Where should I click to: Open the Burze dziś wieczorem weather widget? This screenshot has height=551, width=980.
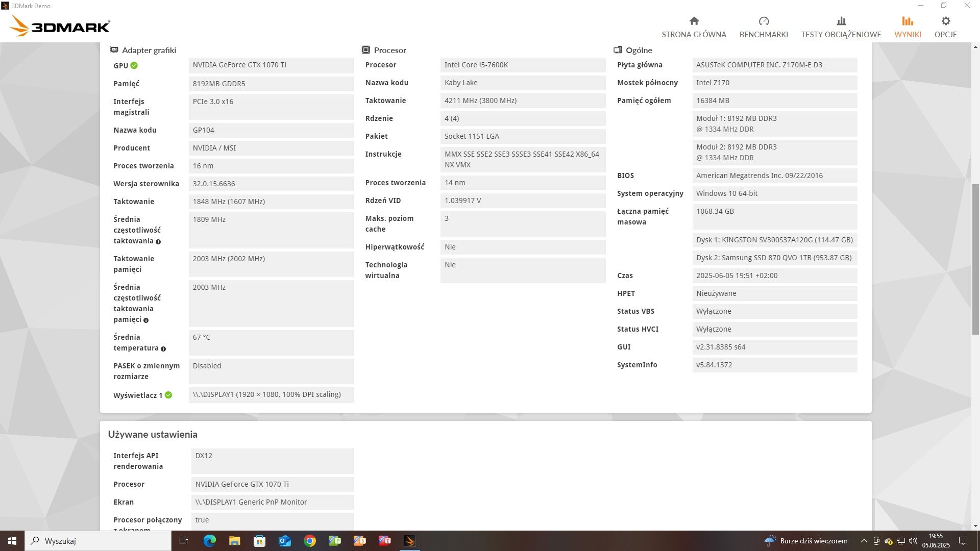tap(805, 541)
